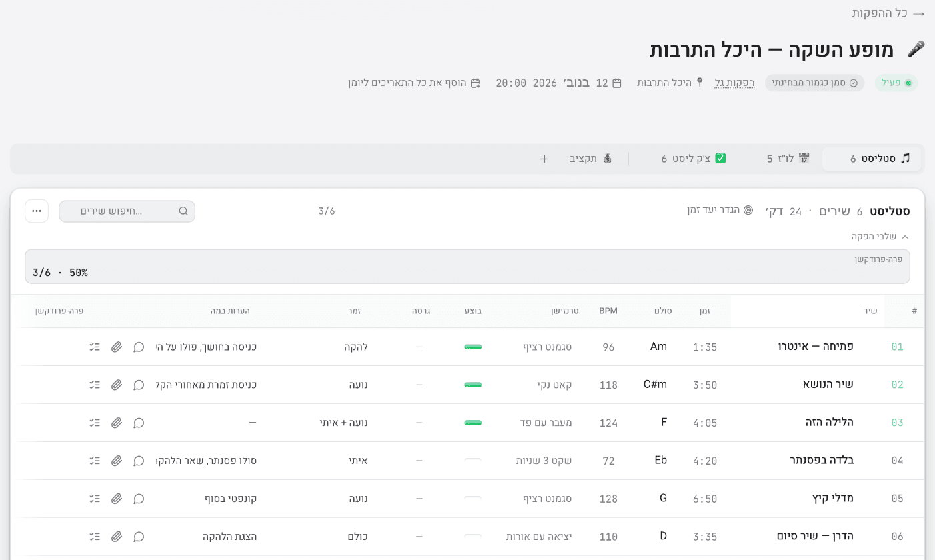The image size is (935, 560).
Task: Collapse the שלבי הפקה section
Action: click(880, 237)
